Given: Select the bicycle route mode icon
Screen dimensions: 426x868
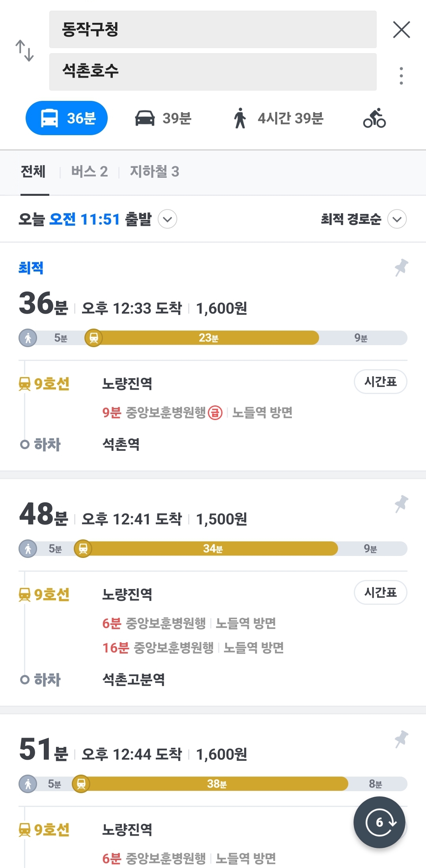Looking at the screenshot, I should click(374, 118).
